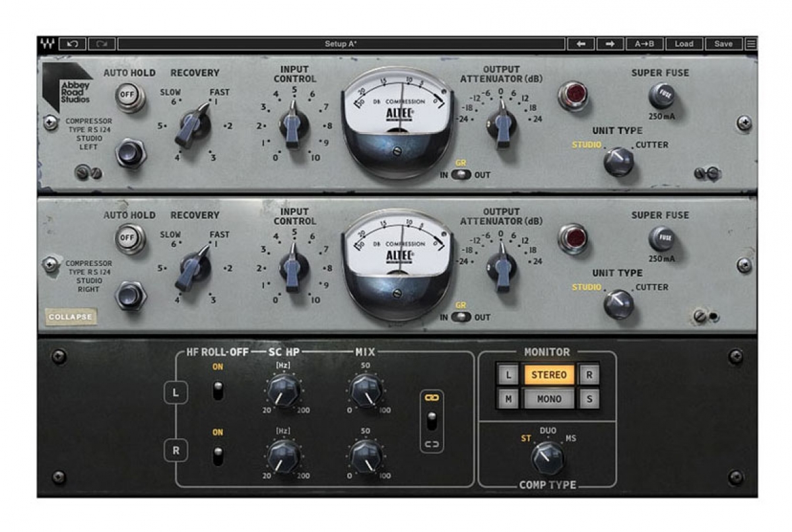Image resolution: width=792 pixels, height=532 pixels.
Task: Toggle Auto Hold OFF on Studio Right compressor
Action: click(x=130, y=238)
